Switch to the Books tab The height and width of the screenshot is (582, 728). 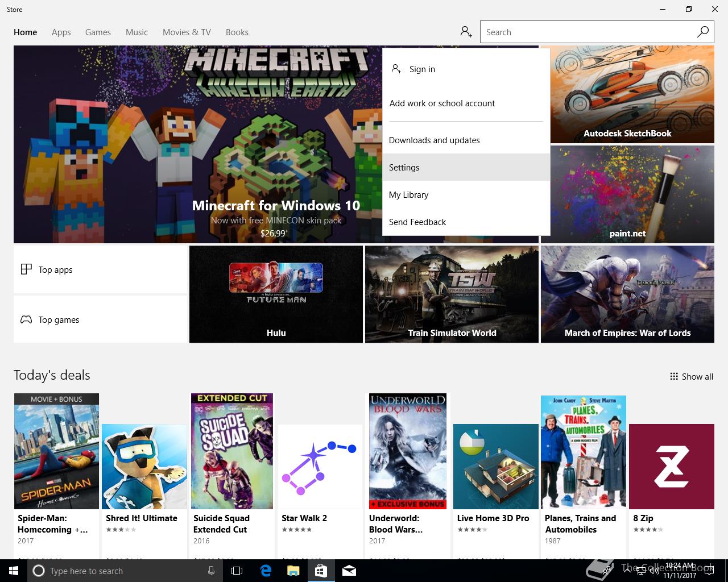[237, 32]
